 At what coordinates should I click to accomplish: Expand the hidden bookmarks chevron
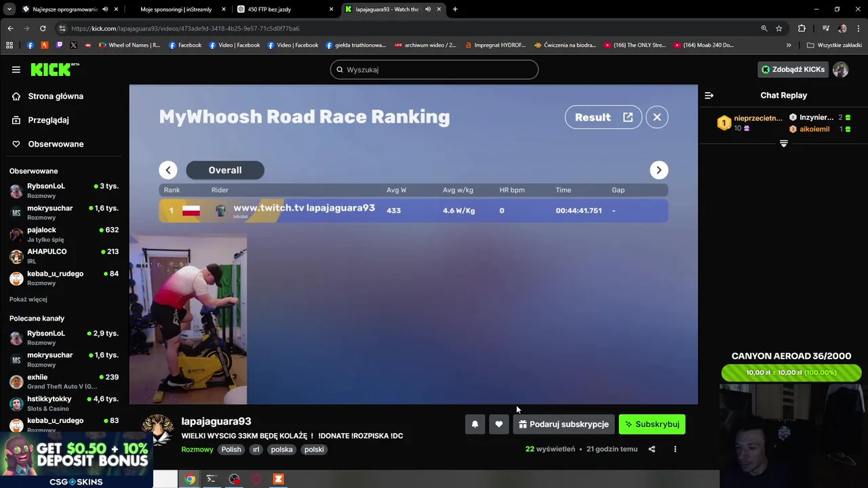pyautogui.click(x=789, y=45)
